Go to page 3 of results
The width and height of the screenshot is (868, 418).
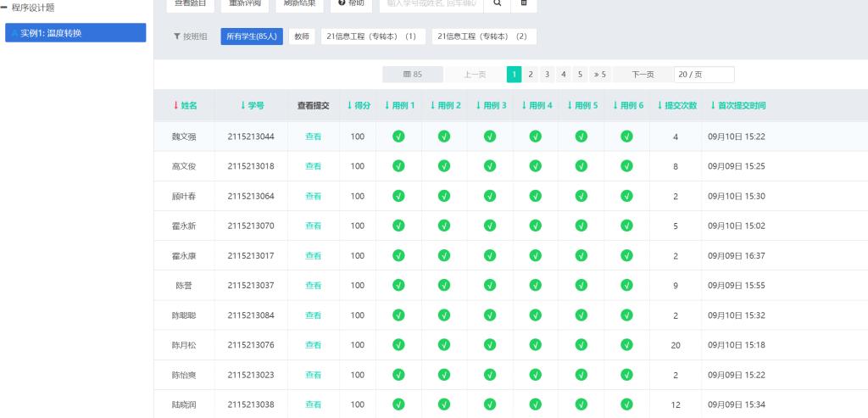[x=547, y=75]
